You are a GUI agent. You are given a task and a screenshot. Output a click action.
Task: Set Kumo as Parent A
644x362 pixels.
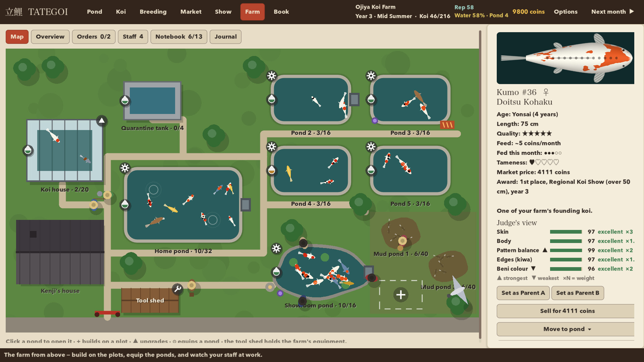coord(523,293)
